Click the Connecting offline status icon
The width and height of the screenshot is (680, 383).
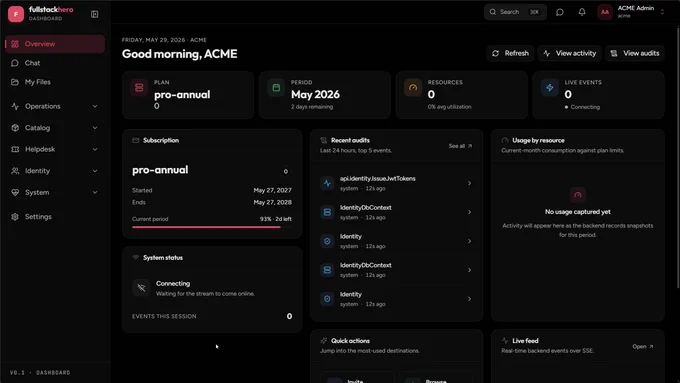(141, 288)
